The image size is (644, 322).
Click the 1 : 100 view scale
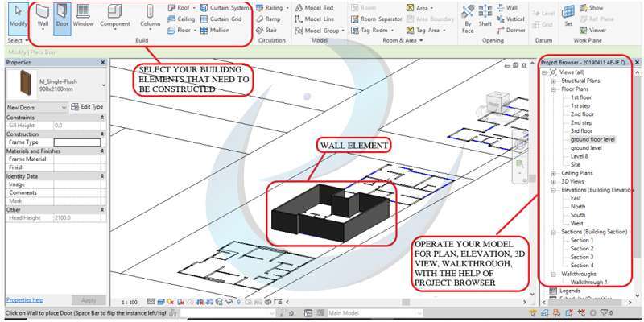[x=130, y=302]
